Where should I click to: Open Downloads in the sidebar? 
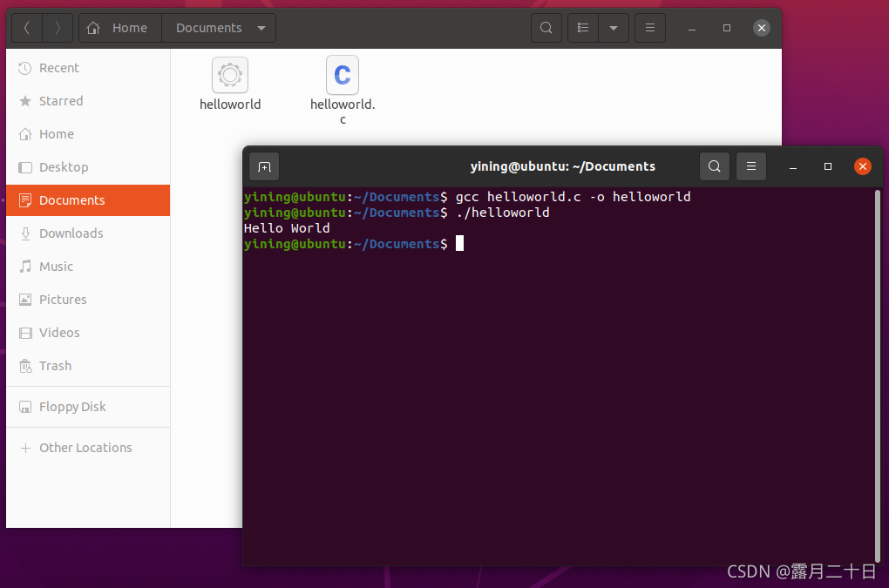[x=88, y=233]
